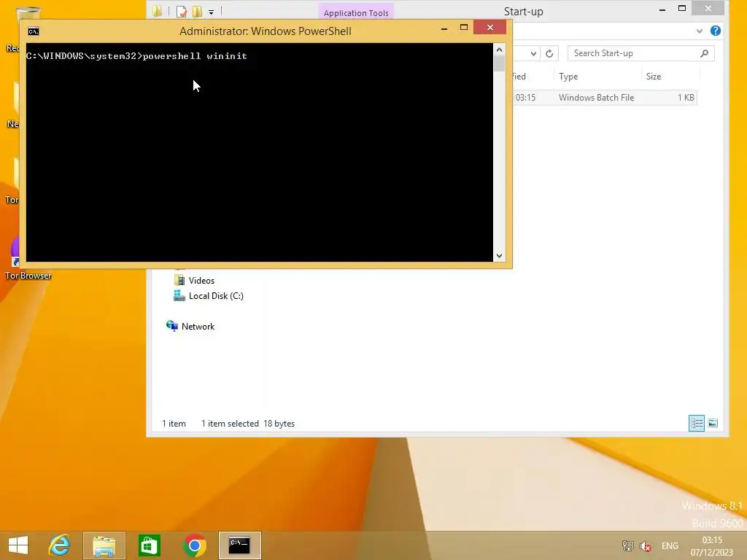Open the PowerShell window system menu icon
This screenshot has width=747, height=560.
click(x=34, y=31)
